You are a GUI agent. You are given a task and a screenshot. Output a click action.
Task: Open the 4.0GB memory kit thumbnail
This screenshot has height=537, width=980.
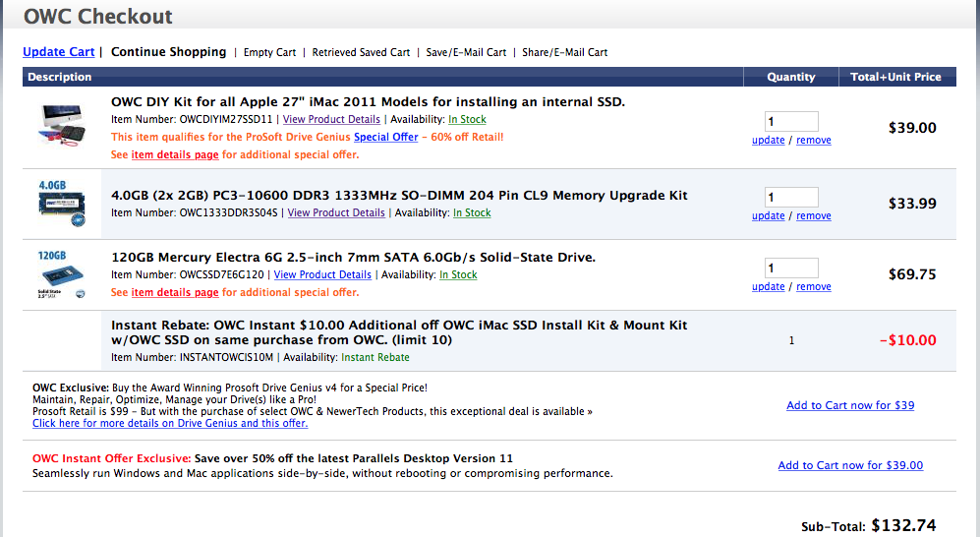tap(61, 204)
